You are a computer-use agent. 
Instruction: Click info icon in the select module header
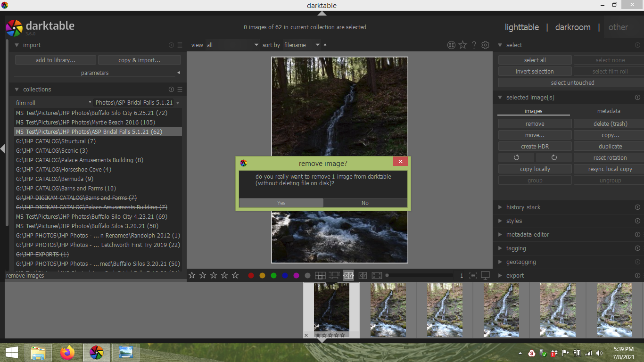(x=637, y=45)
